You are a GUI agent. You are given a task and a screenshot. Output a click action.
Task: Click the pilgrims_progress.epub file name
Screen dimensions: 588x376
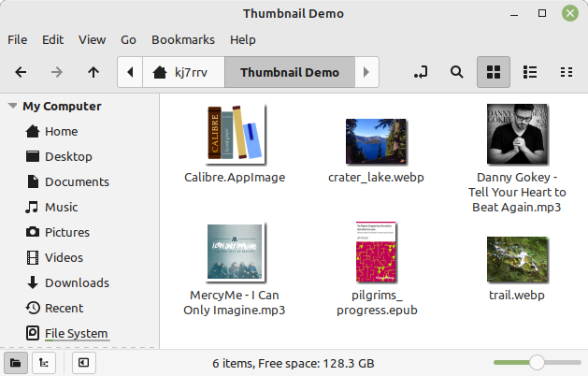(x=377, y=302)
